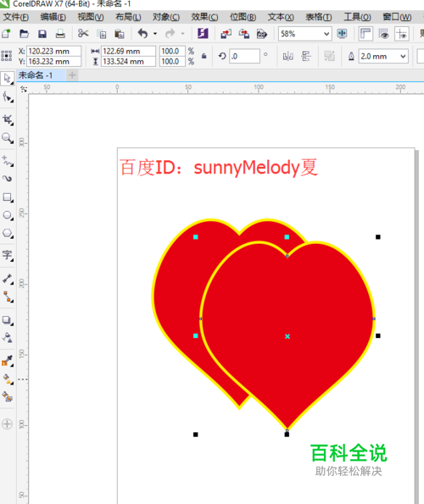
Task: Toggle the lock ratio padlock
Action: click(204, 56)
